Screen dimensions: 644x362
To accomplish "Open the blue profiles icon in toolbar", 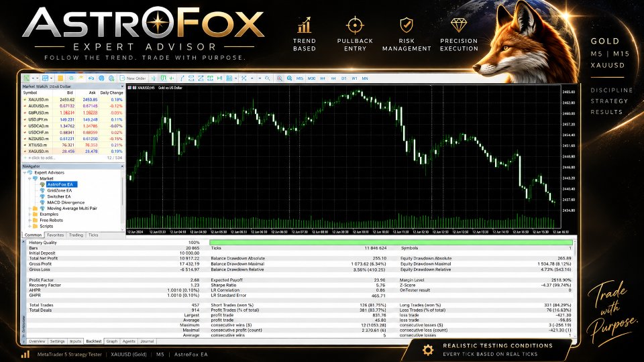I will pyautogui.click(x=45, y=78).
